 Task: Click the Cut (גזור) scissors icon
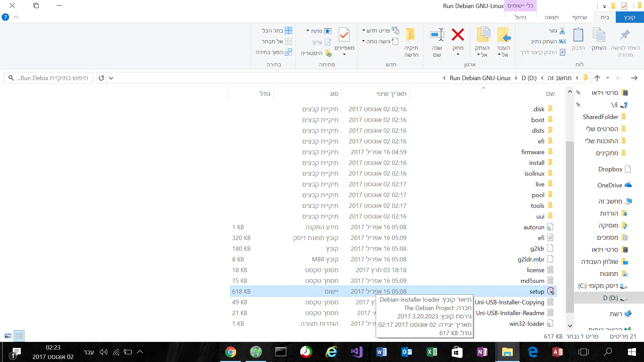(x=562, y=31)
